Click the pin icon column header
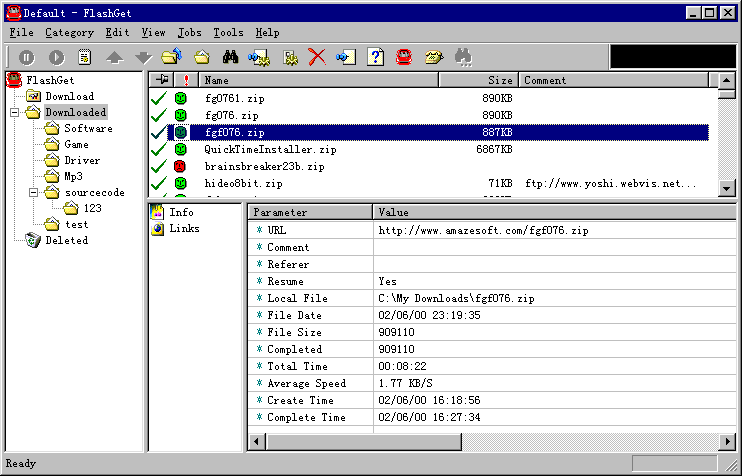The image size is (742, 476). pos(162,80)
